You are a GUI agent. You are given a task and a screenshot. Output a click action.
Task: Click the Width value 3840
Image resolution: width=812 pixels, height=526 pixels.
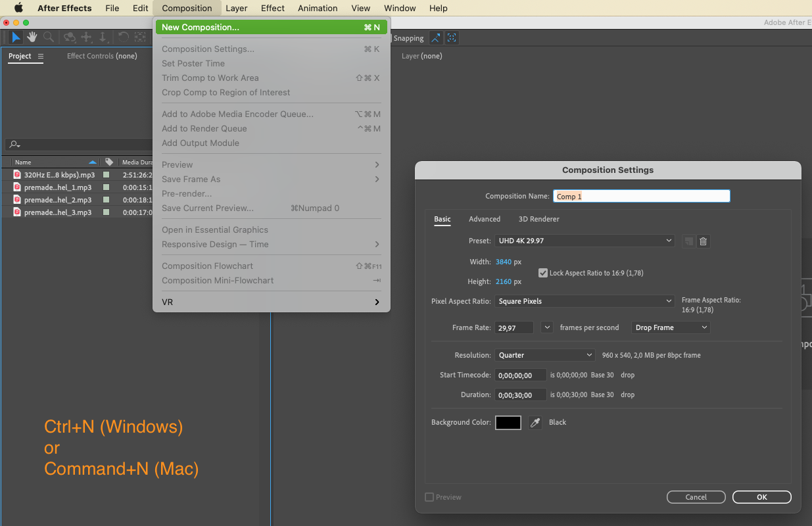click(x=504, y=262)
